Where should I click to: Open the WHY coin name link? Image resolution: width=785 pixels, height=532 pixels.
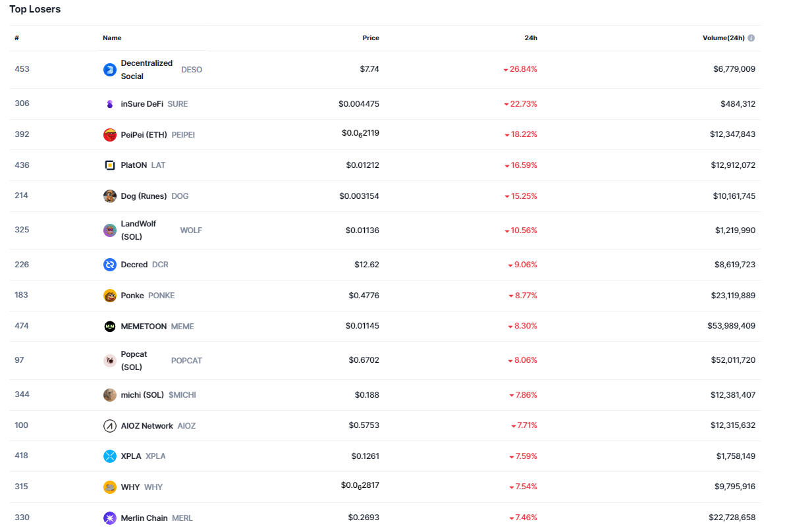point(130,487)
